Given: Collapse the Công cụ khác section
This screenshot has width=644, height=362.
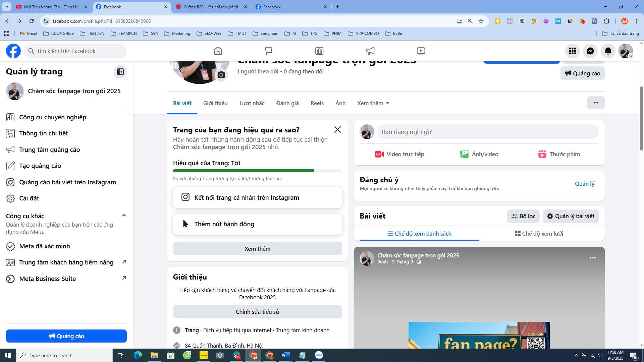Looking at the screenshot, I should [x=124, y=216].
